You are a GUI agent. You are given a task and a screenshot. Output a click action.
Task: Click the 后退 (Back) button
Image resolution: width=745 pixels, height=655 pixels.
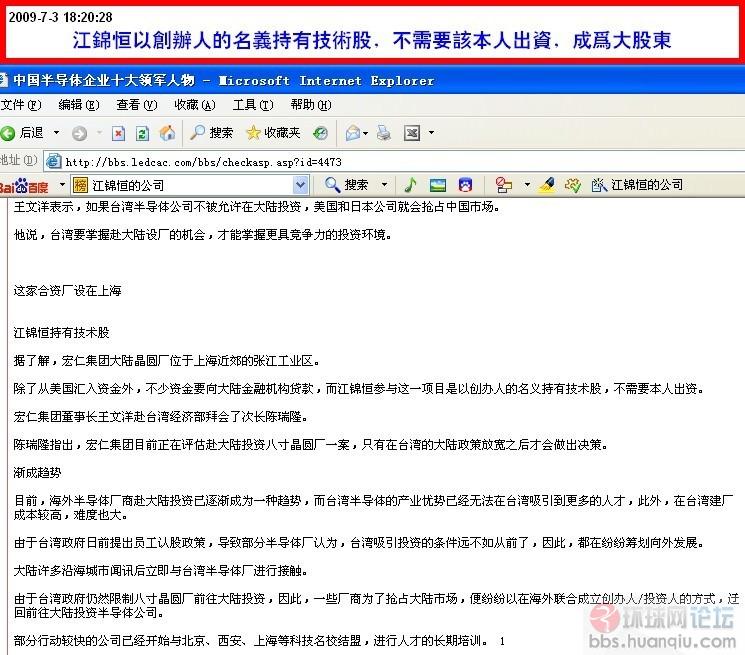pyautogui.click(x=23, y=133)
